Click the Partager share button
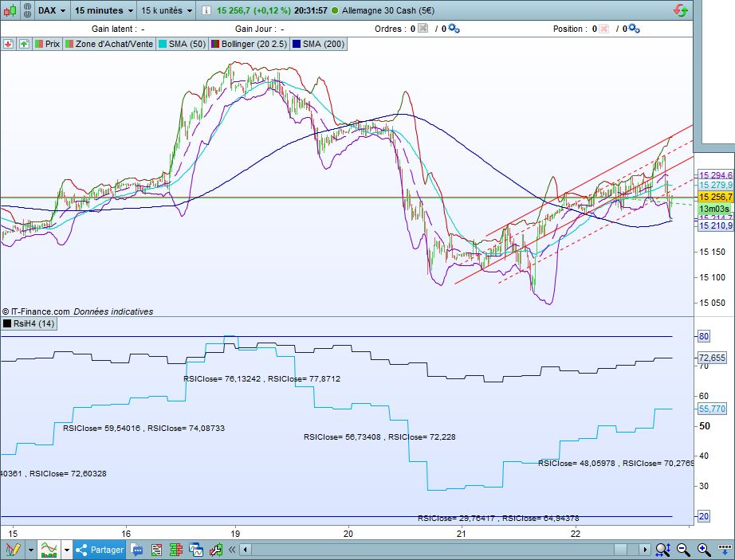The image size is (735, 560). pyautogui.click(x=100, y=550)
